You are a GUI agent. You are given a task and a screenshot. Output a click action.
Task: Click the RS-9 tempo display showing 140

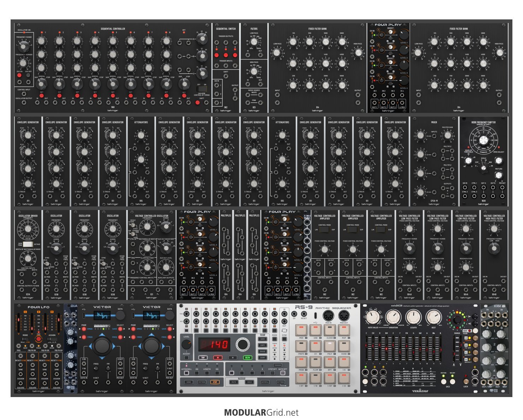(214, 344)
